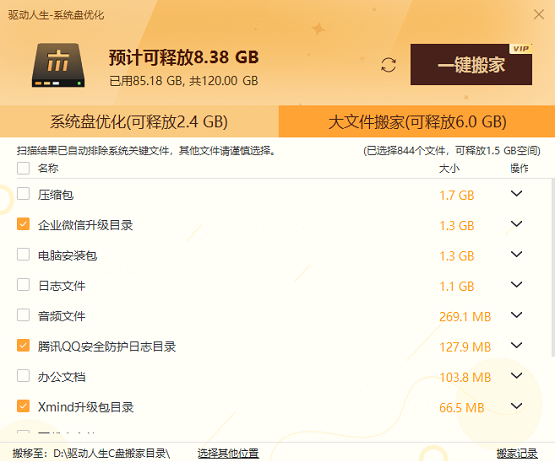The width and height of the screenshot is (555, 462).
Task: Switch to 系统盘优化 tab
Action: (x=139, y=121)
